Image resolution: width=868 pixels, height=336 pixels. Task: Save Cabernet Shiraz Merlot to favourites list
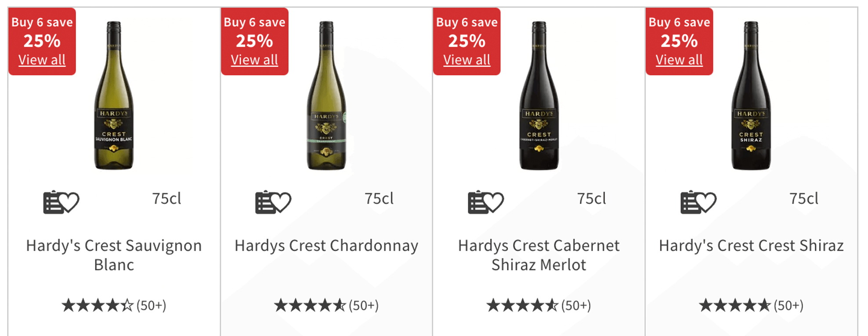[486, 202]
